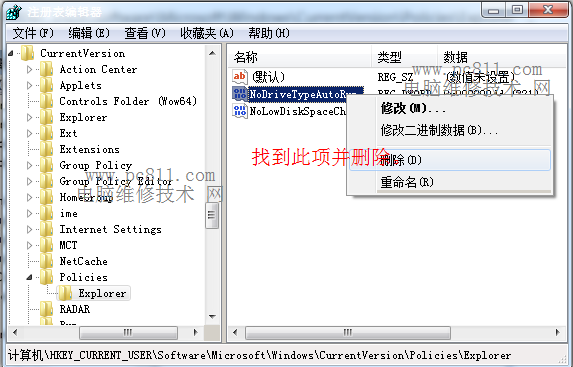
Task: Click the Registry Editor title bar icon
Action: pyautogui.click(x=14, y=12)
